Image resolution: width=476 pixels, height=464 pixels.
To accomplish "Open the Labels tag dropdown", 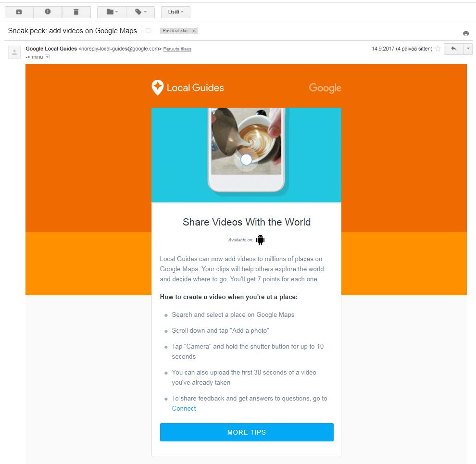I will (x=140, y=12).
